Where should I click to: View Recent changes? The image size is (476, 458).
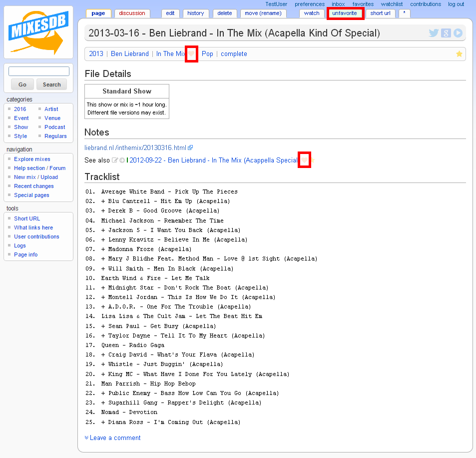(x=33, y=186)
